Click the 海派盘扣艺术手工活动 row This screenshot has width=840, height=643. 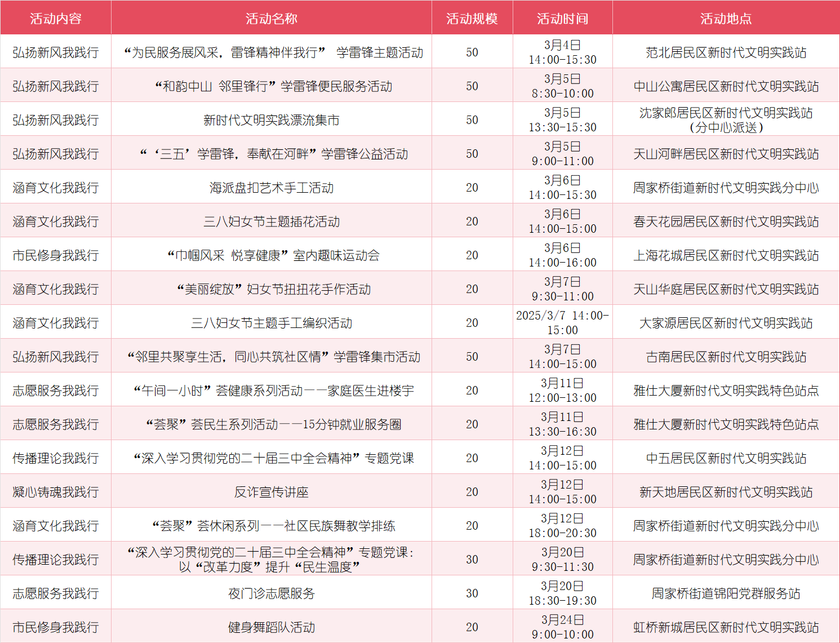[x=272, y=187]
